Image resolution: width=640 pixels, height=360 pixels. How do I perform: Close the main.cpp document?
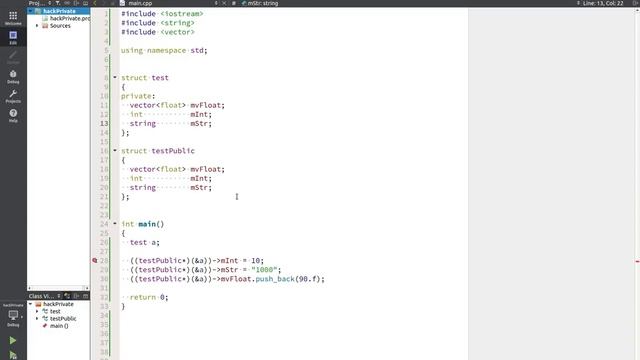coord(224,3)
